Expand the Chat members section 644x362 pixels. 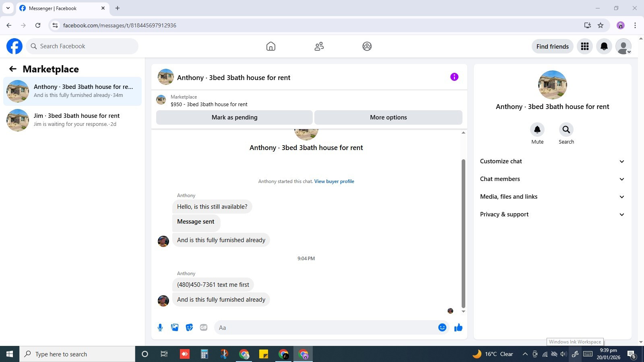coord(553,179)
